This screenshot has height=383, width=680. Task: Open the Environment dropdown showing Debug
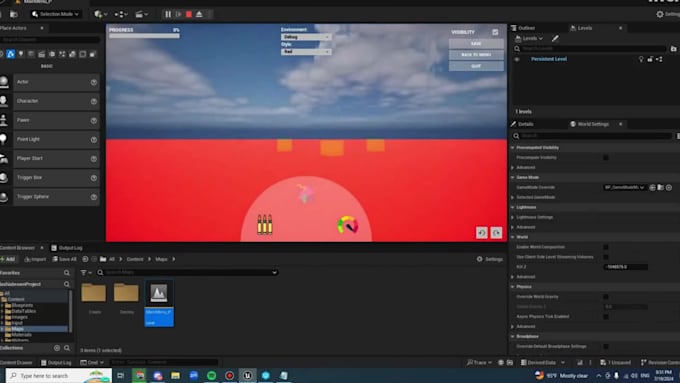[306, 37]
